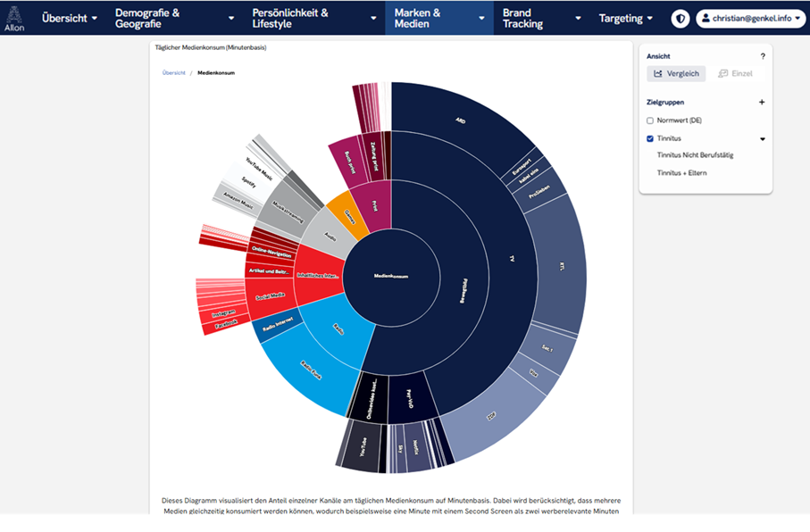Uncheck the Tinnitus checkbox
The image size is (810, 532).
(650, 139)
